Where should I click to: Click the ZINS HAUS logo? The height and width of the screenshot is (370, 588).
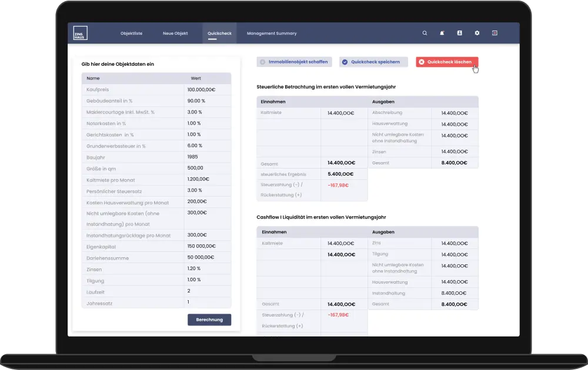[x=79, y=33]
